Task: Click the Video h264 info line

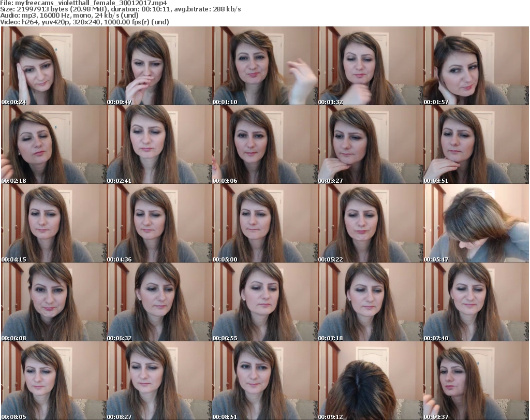Action: pyautogui.click(x=84, y=22)
